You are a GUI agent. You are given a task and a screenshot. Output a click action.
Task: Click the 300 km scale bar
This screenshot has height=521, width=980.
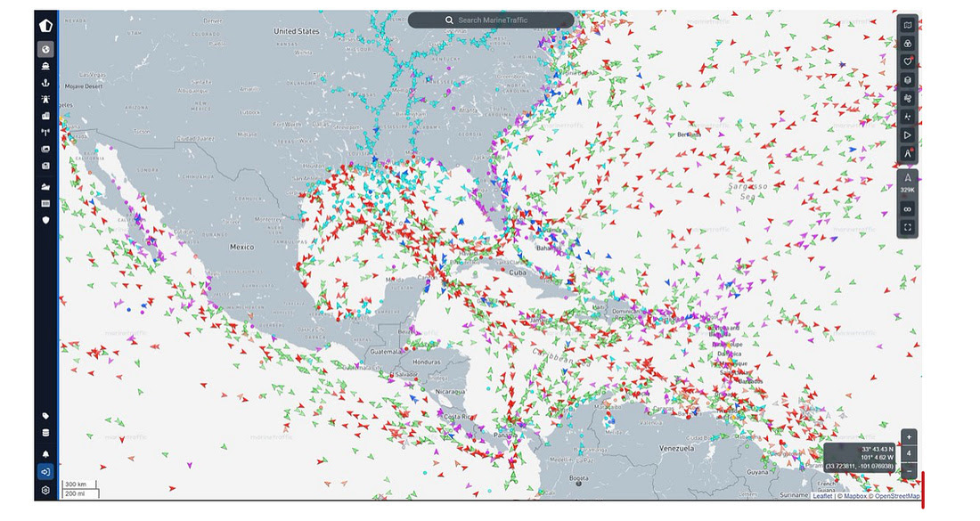coord(80,484)
